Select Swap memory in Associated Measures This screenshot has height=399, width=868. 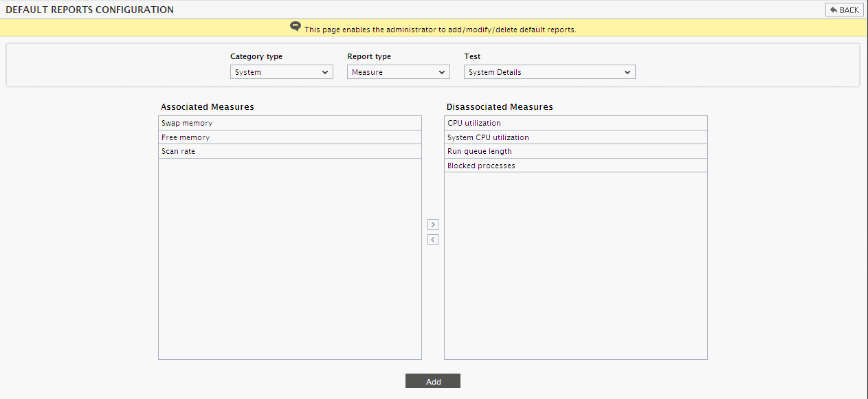point(290,123)
